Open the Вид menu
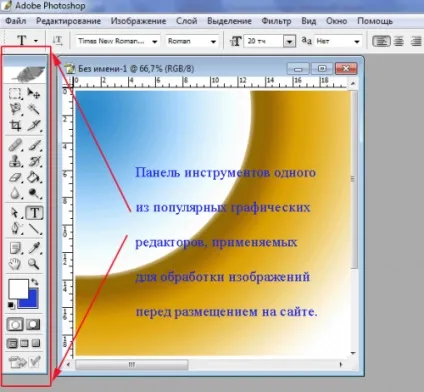This screenshot has width=424, height=392. click(309, 21)
